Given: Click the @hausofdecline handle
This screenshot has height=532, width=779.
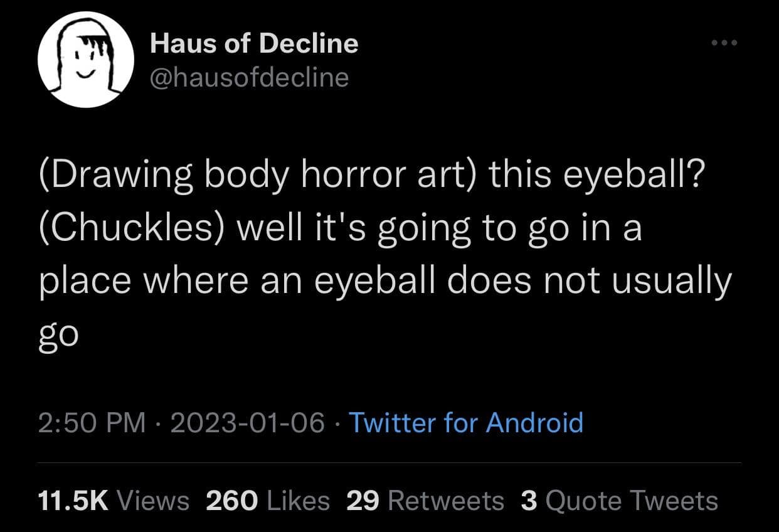Looking at the screenshot, I should pos(249,77).
